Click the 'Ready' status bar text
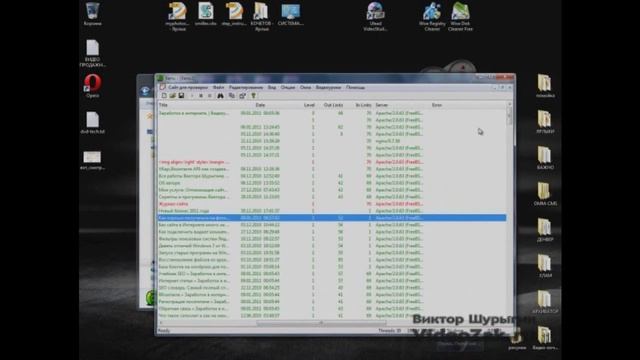640x360 pixels. (x=164, y=331)
